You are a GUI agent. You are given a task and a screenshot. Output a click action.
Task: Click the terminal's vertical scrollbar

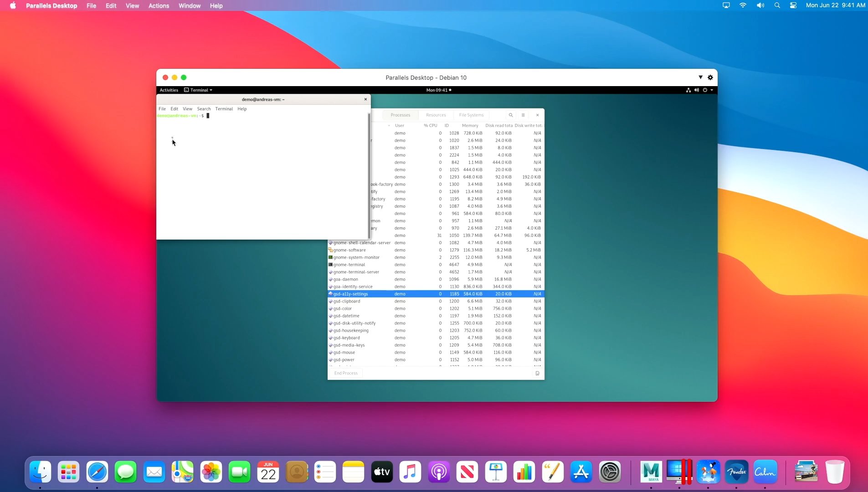pos(369,175)
